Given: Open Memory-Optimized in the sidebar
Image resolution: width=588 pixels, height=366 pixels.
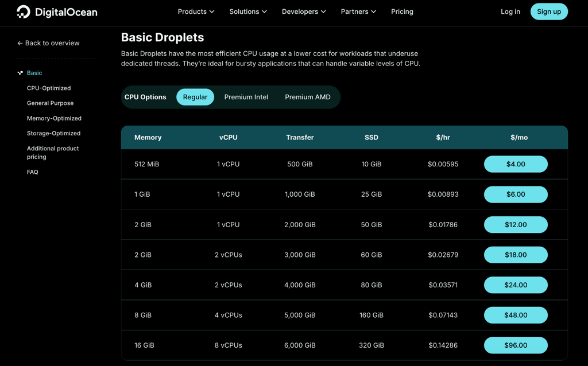Looking at the screenshot, I should coord(54,118).
